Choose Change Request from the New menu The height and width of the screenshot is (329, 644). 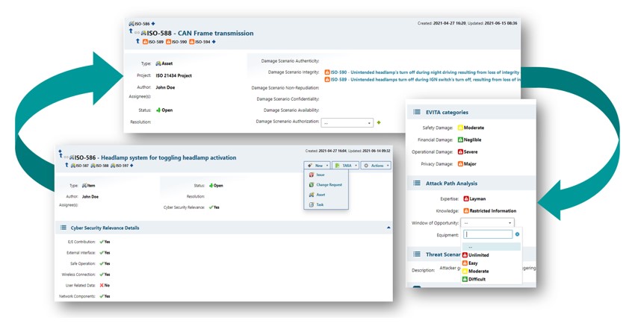click(x=326, y=184)
